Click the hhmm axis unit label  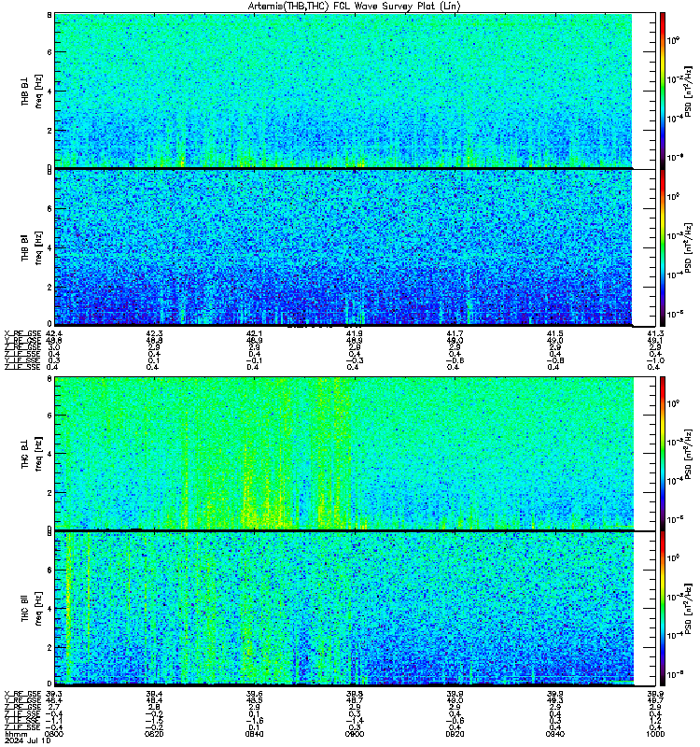point(16,734)
